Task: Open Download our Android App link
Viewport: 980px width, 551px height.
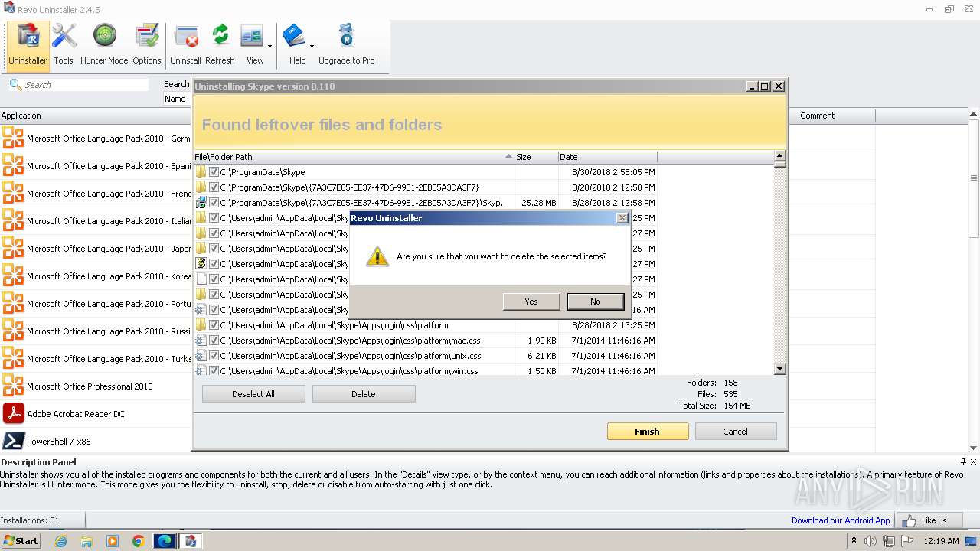Action: click(x=841, y=520)
